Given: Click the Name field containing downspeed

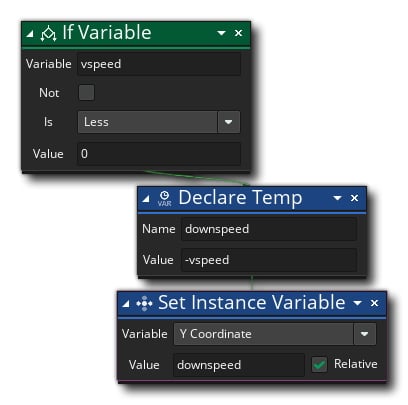Looking at the screenshot, I should 269,229.
